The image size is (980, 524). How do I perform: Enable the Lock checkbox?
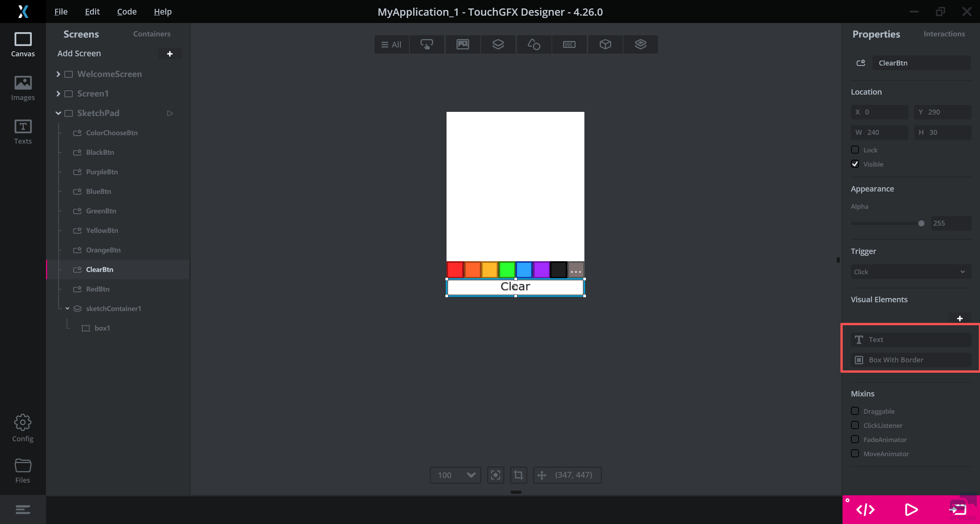coord(855,150)
